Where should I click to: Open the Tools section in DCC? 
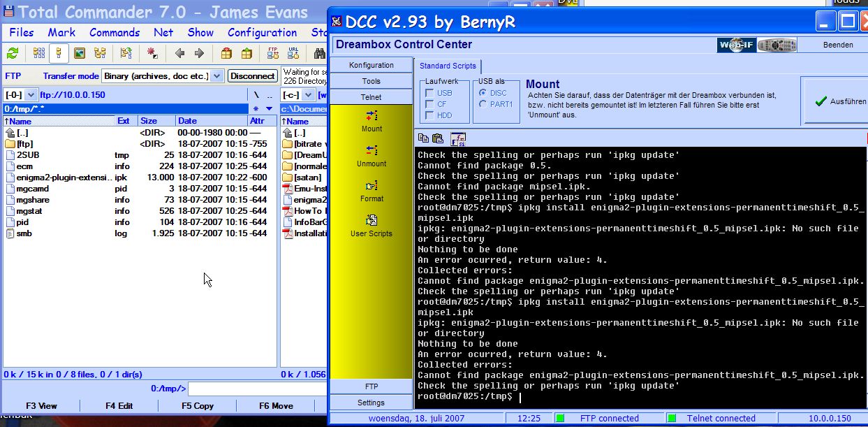click(x=372, y=81)
